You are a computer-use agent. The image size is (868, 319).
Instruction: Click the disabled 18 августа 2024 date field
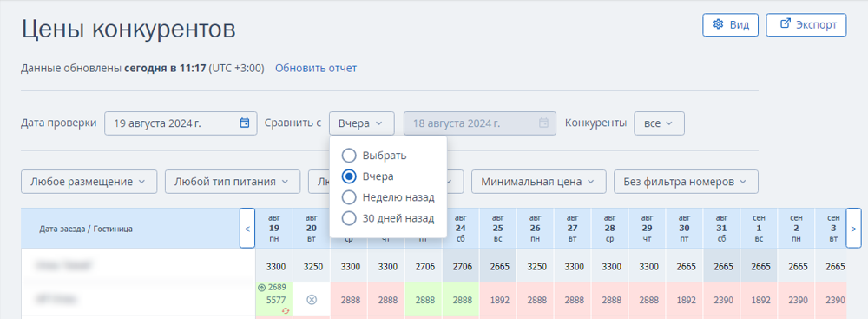pos(480,123)
